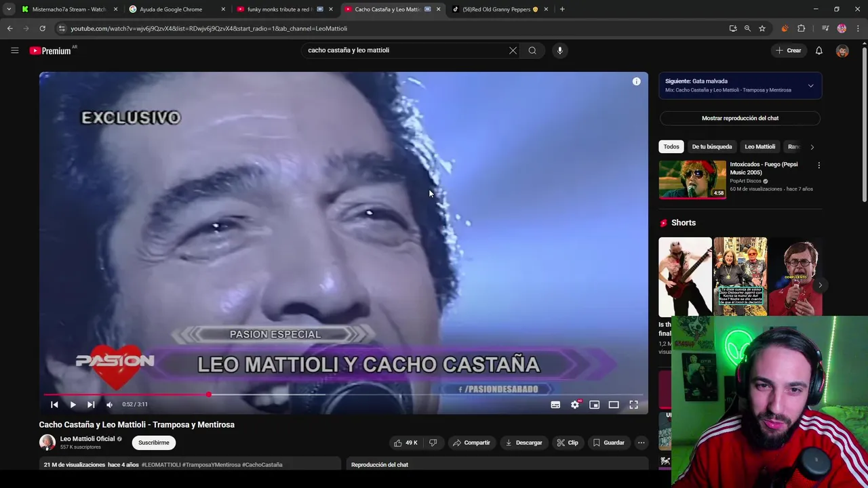Image resolution: width=868 pixels, height=488 pixels.
Task: Open the YouTube guide hamburger menu
Action: coord(14,50)
